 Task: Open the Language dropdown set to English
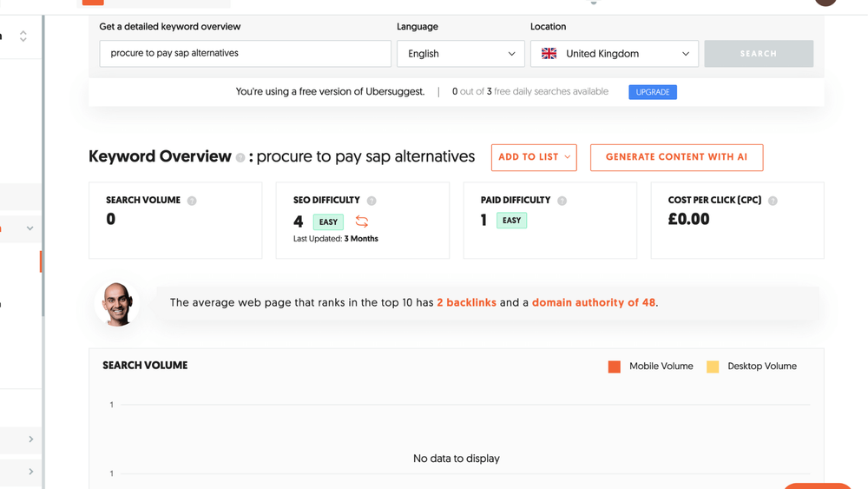pos(461,54)
